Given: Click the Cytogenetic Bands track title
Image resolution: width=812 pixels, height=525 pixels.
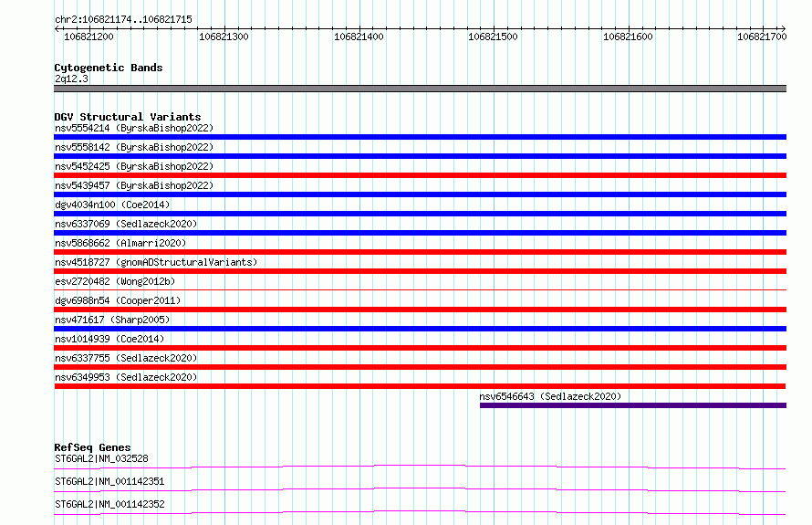Looking at the screenshot, I should (x=109, y=68).
